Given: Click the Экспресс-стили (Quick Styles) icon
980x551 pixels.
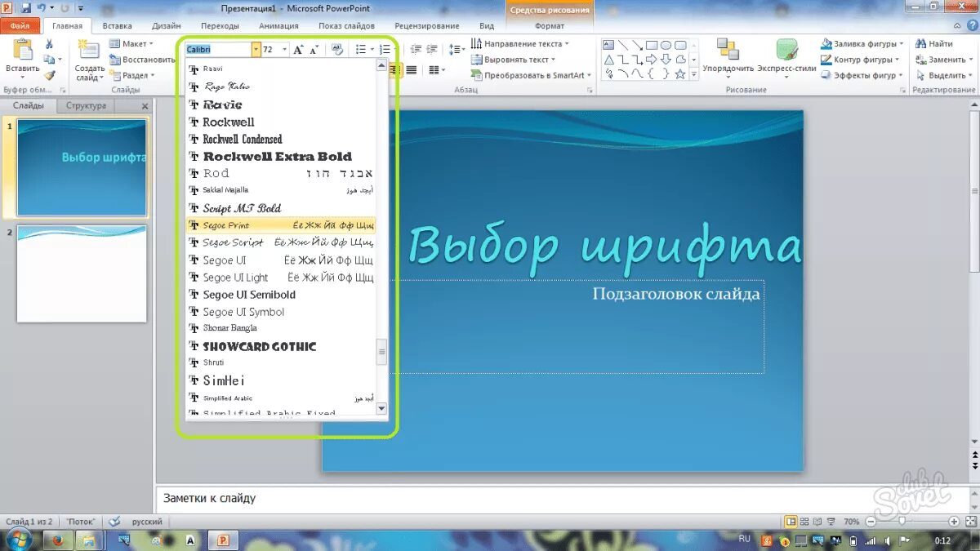Looking at the screenshot, I should [787, 51].
